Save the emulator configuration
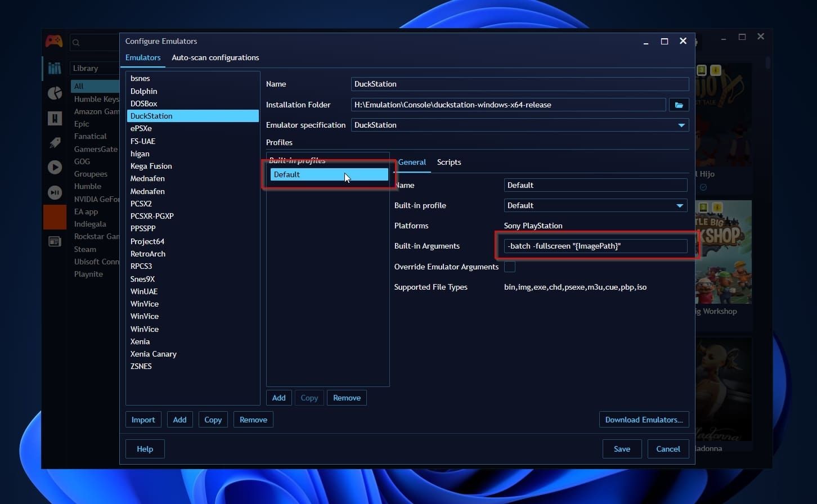Image resolution: width=817 pixels, height=504 pixels. click(x=622, y=449)
